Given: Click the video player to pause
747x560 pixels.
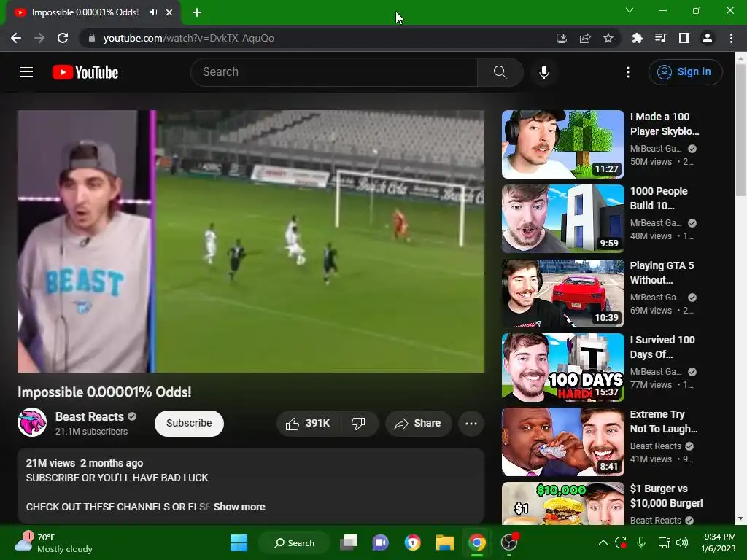Looking at the screenshot, I should (251, 241).
